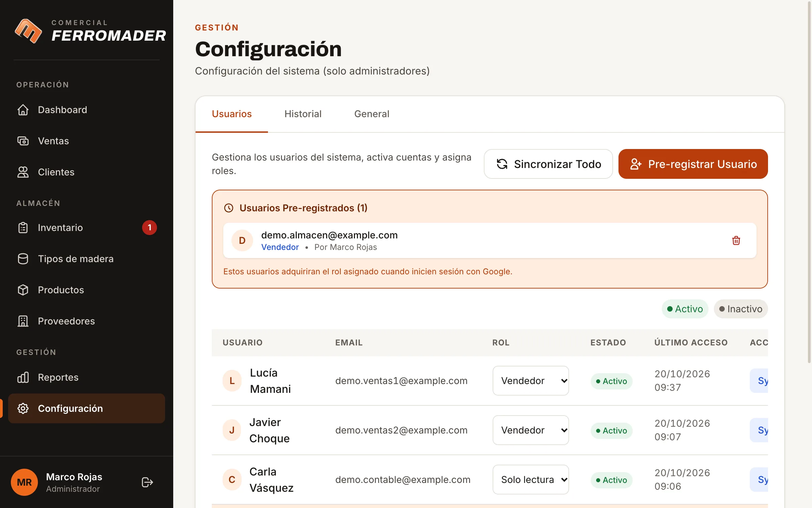Click the page vertical scrollbar
Image resolution: width=812 pixels, height=508 pixels.
click(x=809, y=183)
